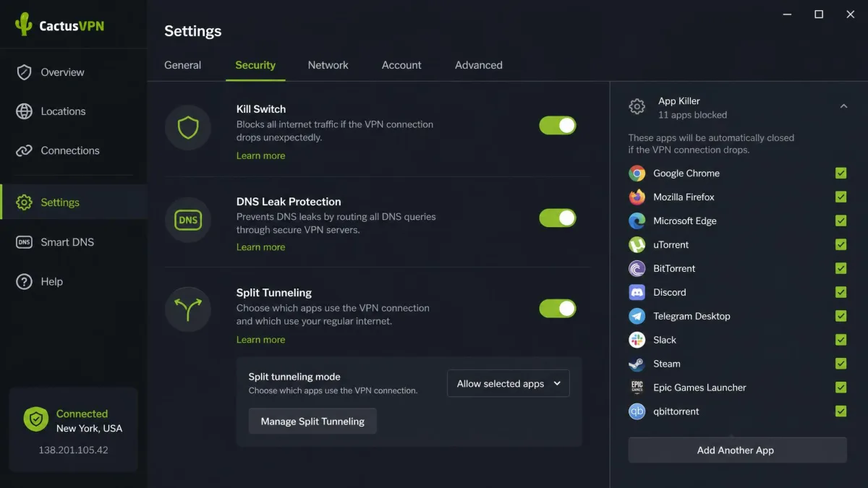The width and height of the screenshot is (868, 488).
Task: Click the qbittorrent app icon
Action: [x=637, y=411]
